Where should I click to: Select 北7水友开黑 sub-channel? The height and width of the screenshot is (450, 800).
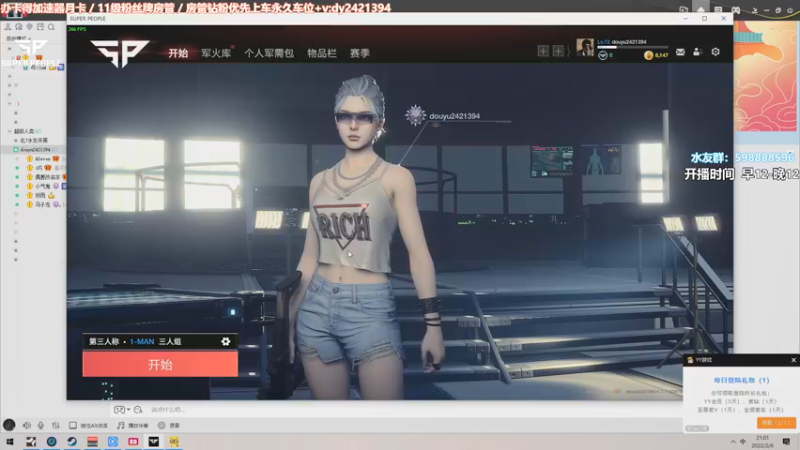pyautogui.click(x=34, y=140)
